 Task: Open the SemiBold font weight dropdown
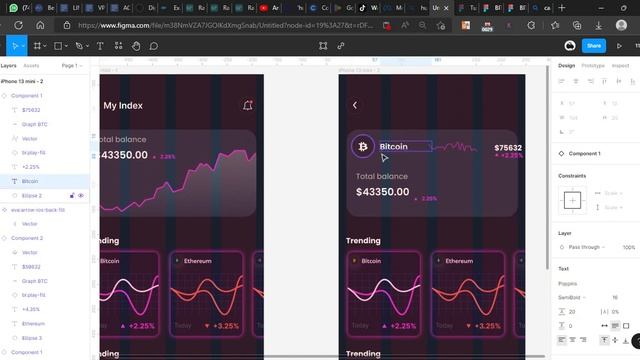[x=571, y=298]
